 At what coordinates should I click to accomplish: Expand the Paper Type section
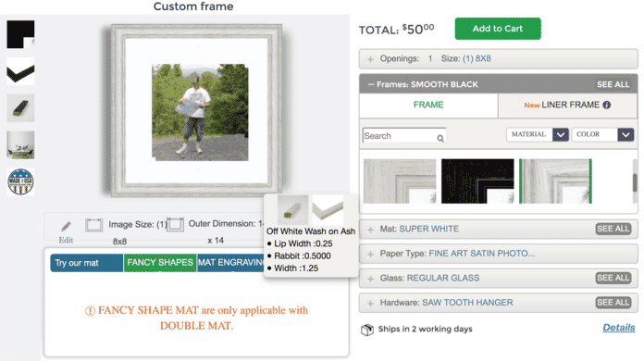point(498,254)
